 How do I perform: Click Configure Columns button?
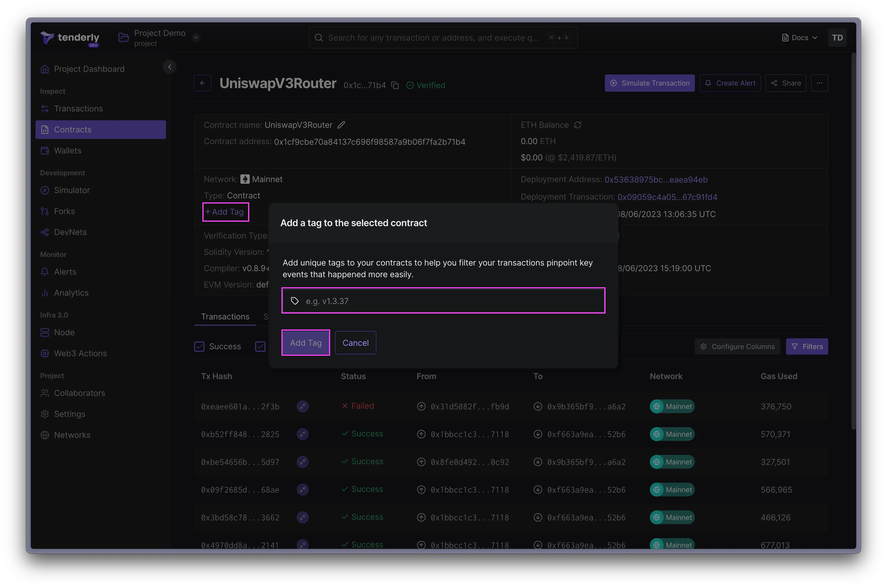tap(737, 346)
